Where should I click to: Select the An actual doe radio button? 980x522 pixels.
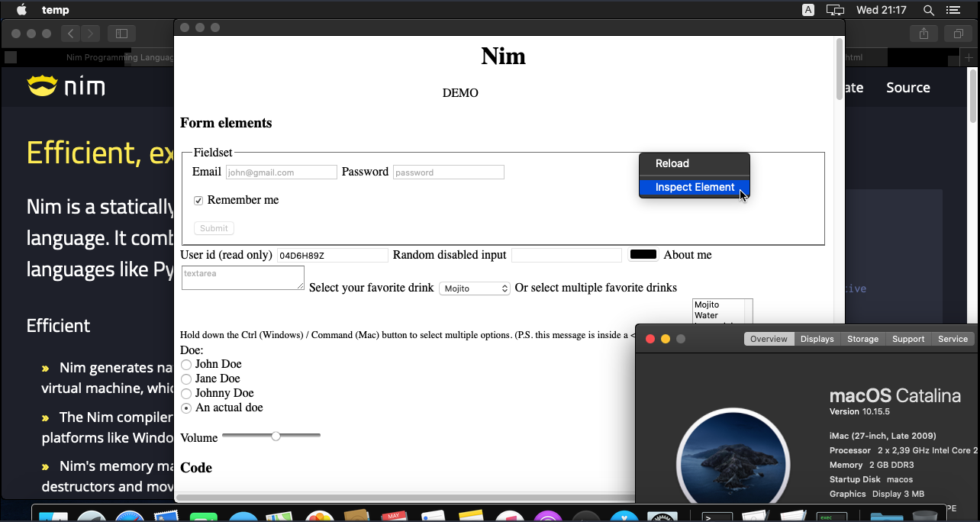[186, 408]
